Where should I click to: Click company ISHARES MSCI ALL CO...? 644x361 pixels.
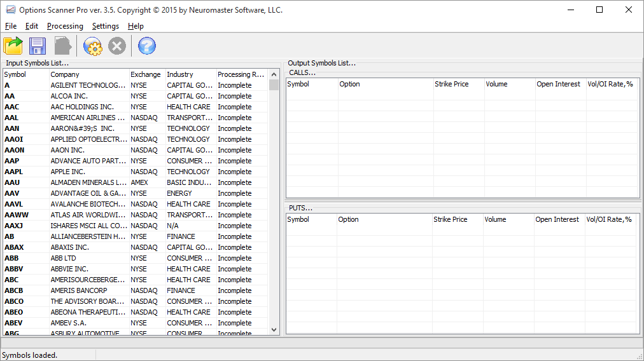click(88, 226)
